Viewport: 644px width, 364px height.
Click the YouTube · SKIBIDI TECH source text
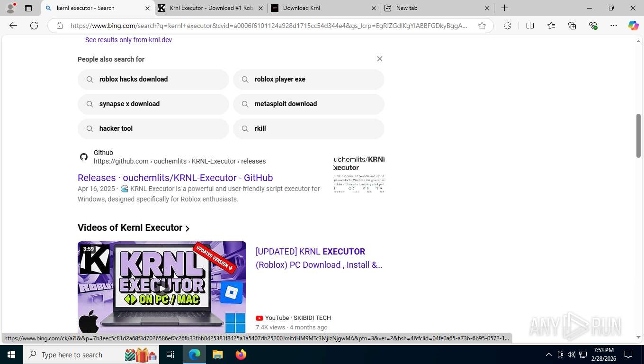point(298,318)
